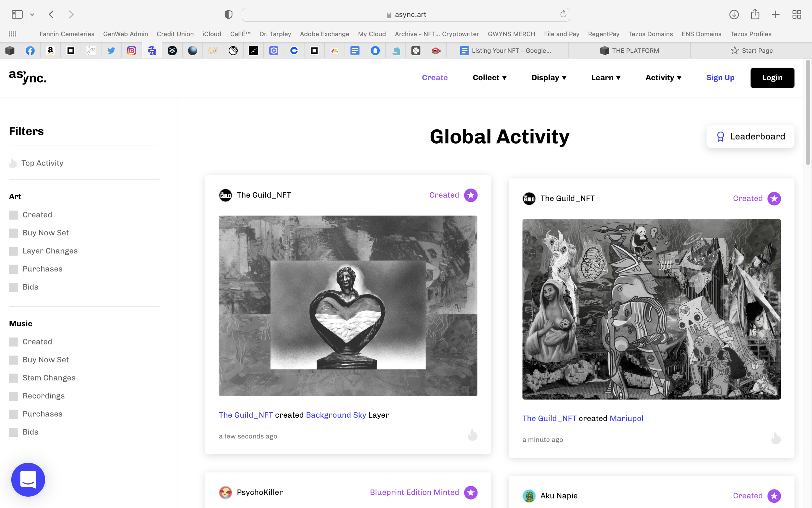This screenshot has width=812, height=508.
Task: Expand the Activity dropdown menu
Action: point(663,78)
